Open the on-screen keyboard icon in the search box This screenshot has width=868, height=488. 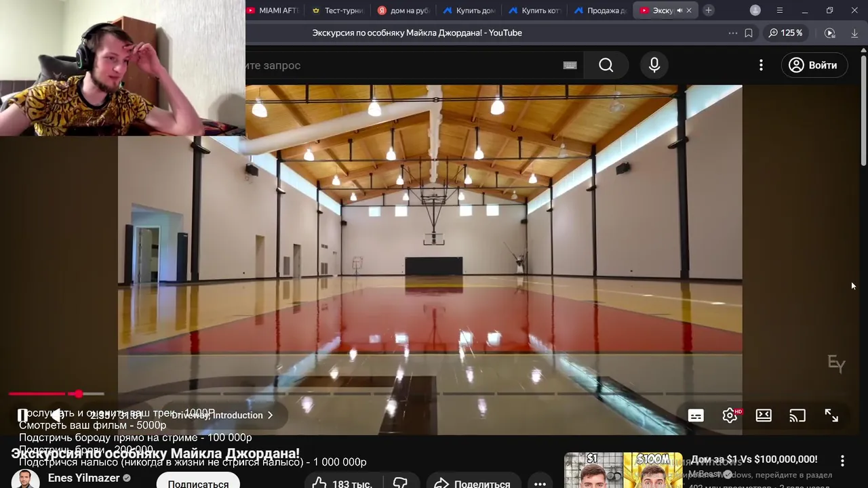coord(570,65)
